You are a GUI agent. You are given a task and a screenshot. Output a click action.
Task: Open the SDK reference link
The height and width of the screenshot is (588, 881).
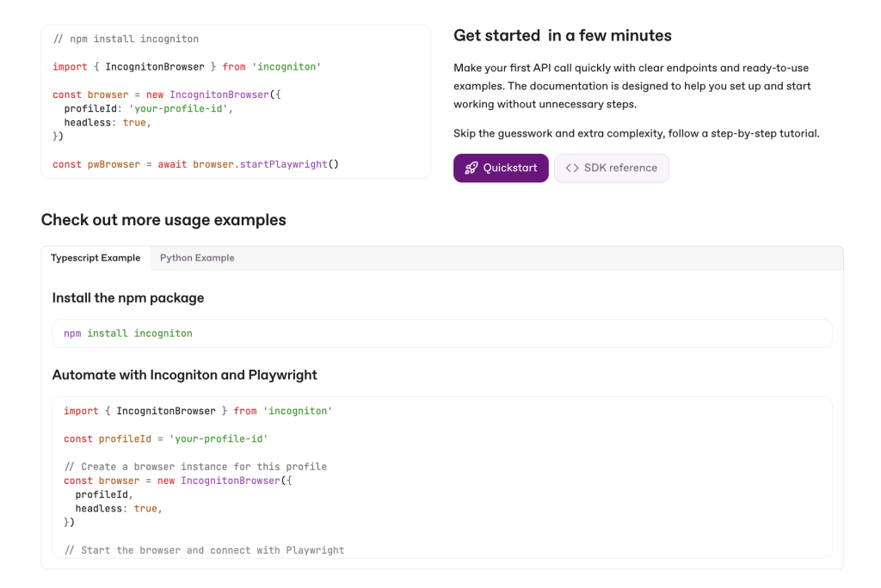612,168
